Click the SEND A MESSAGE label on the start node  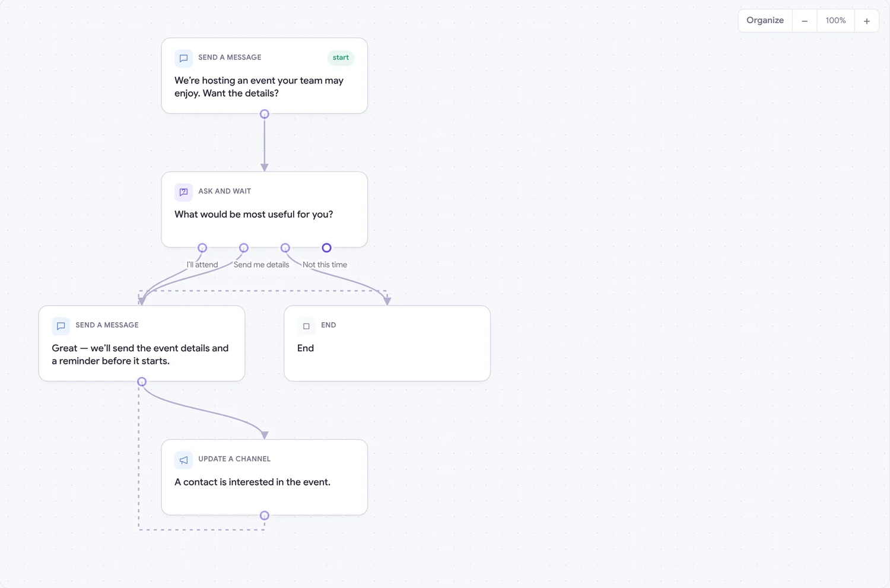(x=230, y=58)
